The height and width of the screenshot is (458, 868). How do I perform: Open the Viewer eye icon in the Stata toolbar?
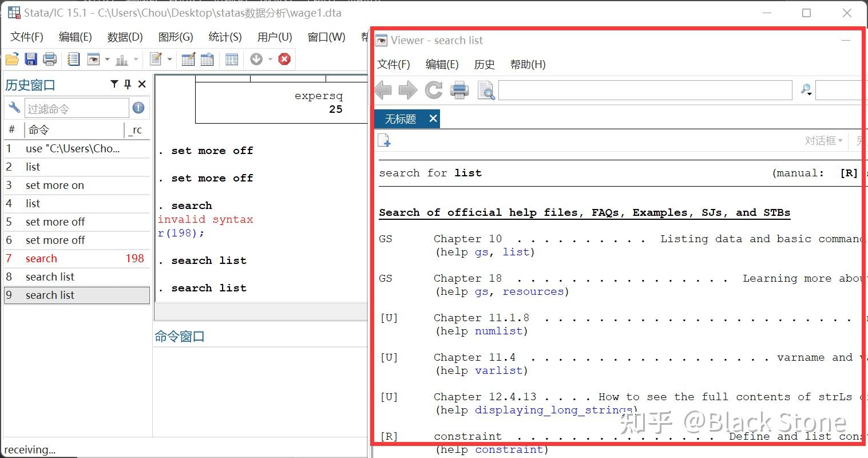tap(93, 59)
